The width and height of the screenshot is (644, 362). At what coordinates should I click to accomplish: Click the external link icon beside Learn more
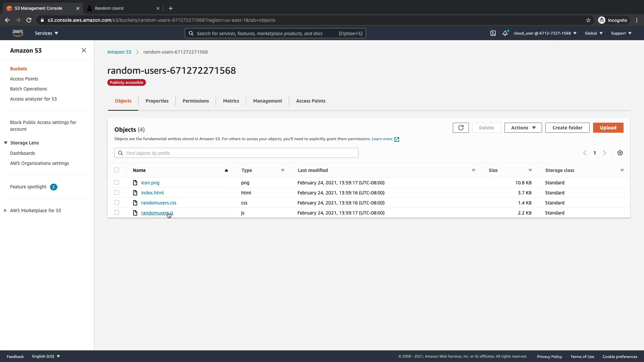[397, 139]
